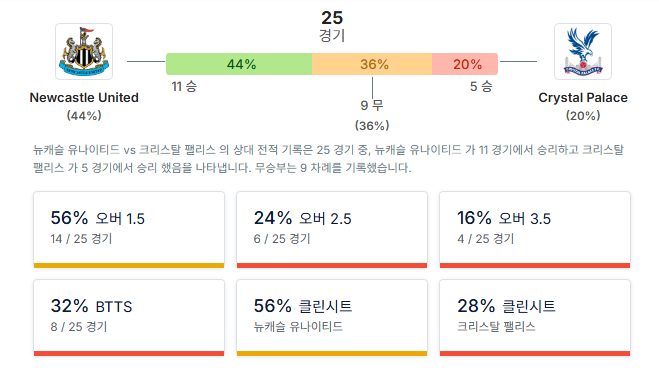Click the head-to-head summary paragraph

329,159
